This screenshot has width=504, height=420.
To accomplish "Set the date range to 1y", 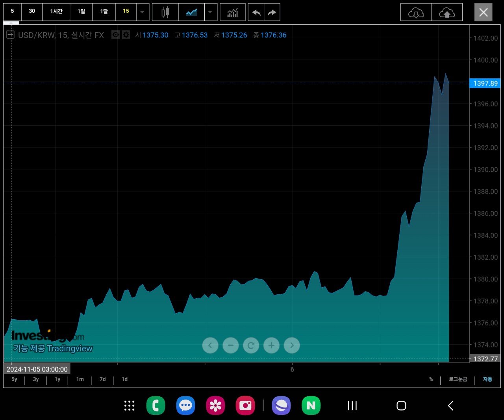I will click(x=57, y=379).
